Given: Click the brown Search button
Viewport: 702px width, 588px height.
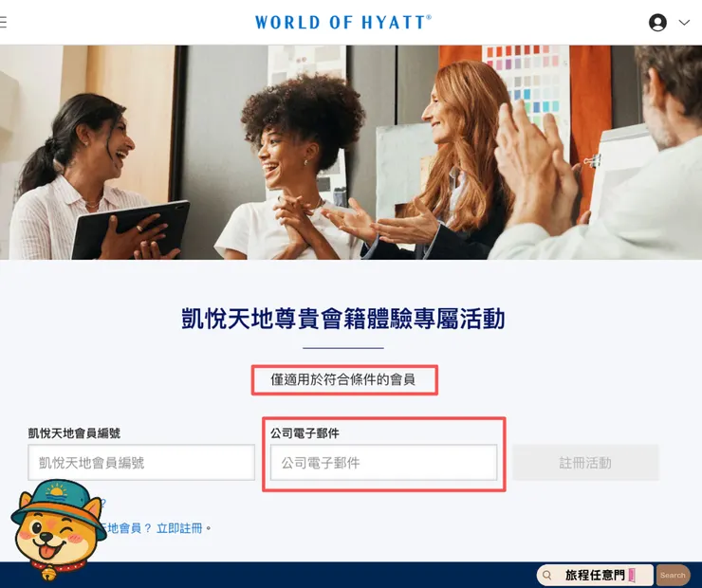Looking at the screenshot, I should point(673,575).
